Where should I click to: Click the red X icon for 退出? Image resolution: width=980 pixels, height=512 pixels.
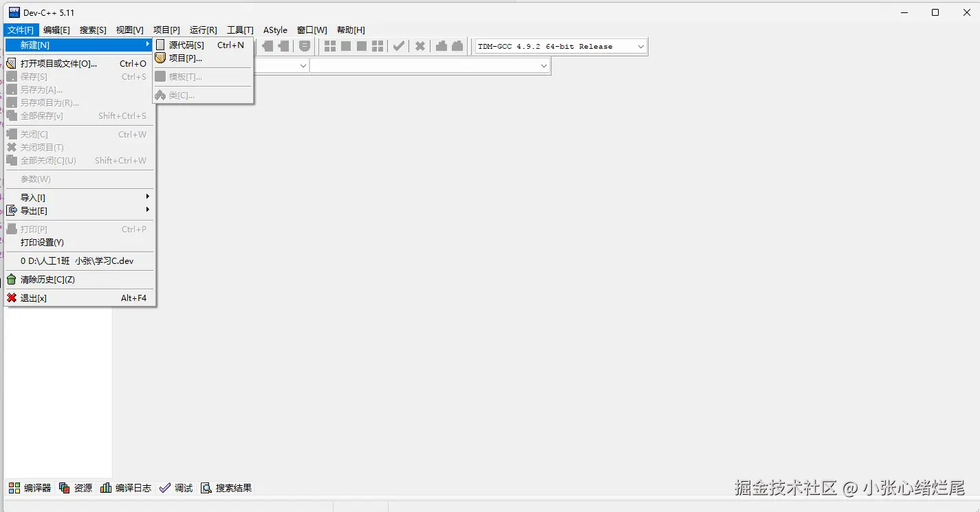12,298
